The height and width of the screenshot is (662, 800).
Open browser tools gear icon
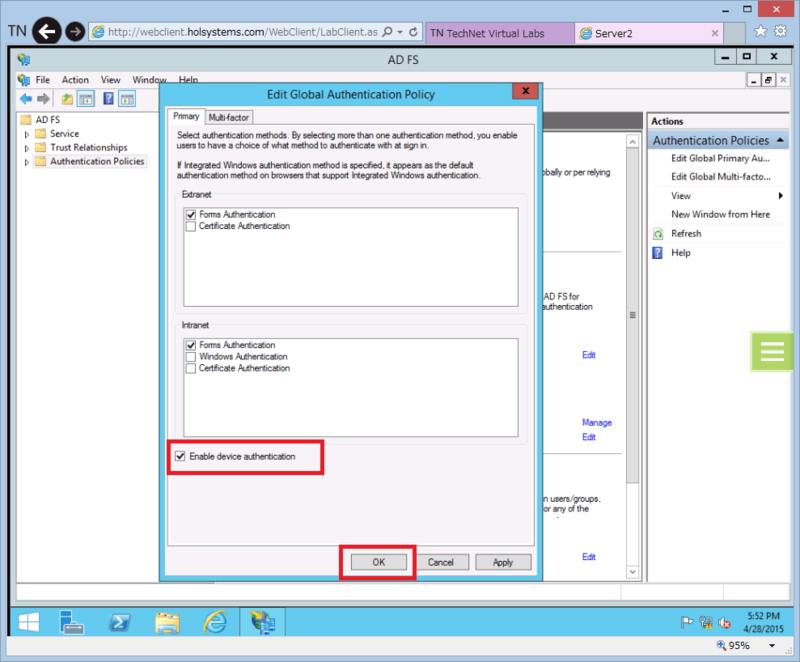(781, 31)
